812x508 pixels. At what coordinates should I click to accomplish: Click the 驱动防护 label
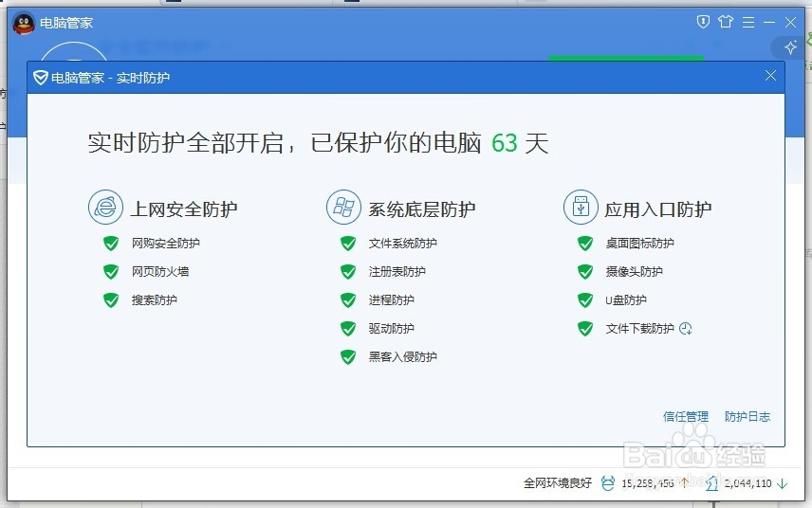[x=392, y=329]
